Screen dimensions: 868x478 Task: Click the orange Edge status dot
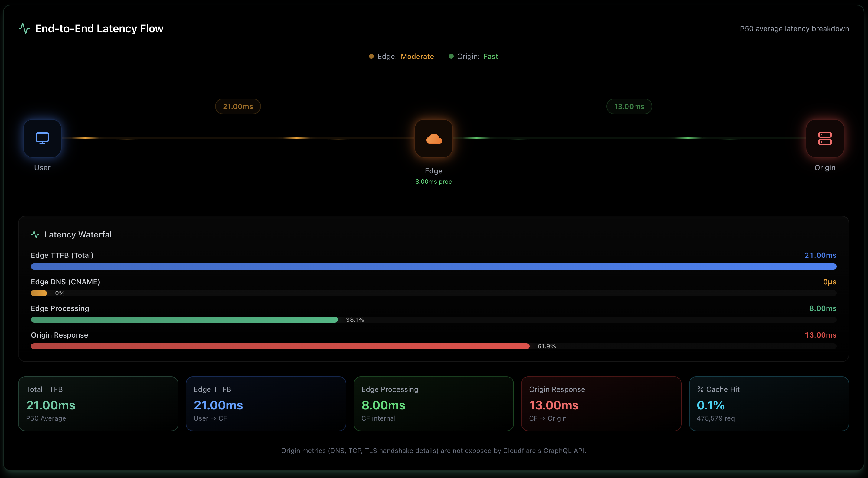[371, 56]
